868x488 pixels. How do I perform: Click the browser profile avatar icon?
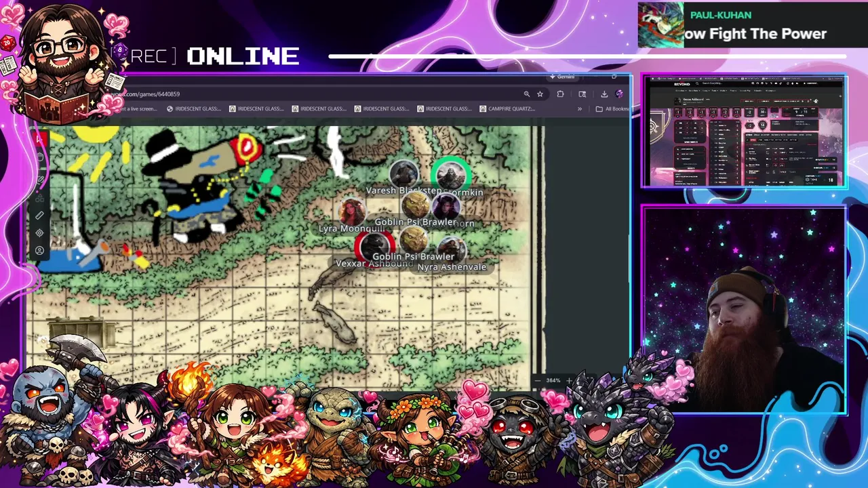(x=619, y=94)
